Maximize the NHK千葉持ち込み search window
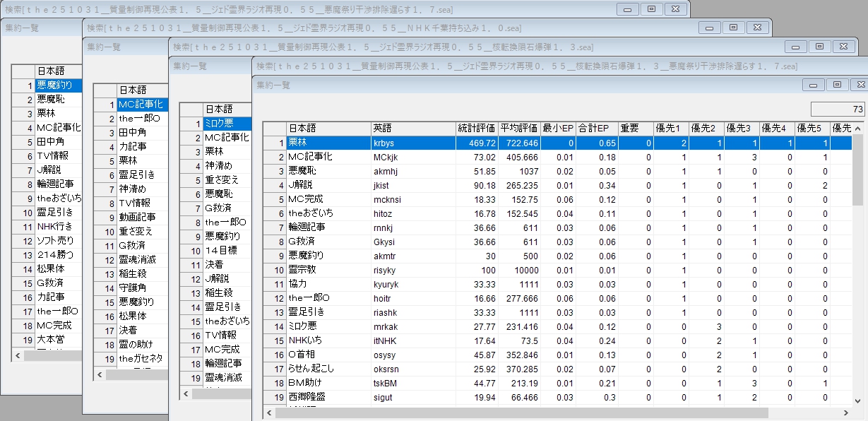Screen dimensions: 868x421 pyautogui.click(x=734, y=27)
